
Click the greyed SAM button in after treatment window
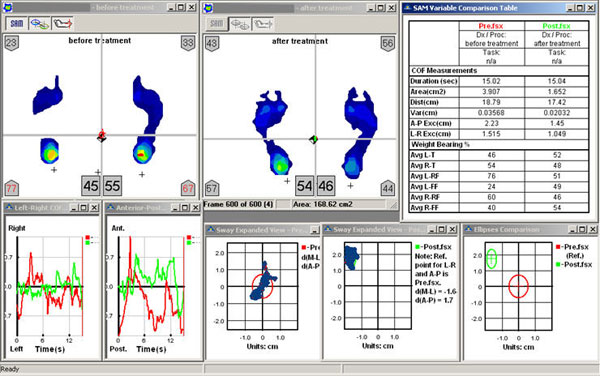click(x=216, y=24)
